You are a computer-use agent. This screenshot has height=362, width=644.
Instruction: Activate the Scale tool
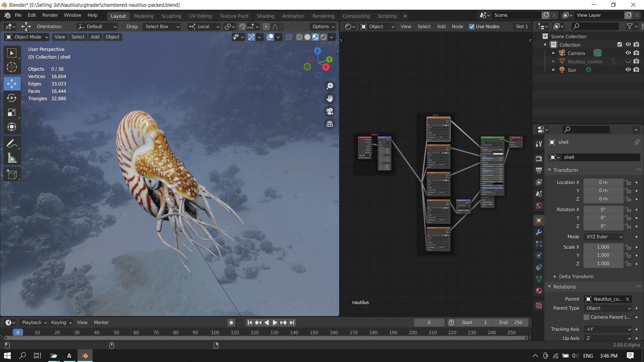tap(12, 112)
